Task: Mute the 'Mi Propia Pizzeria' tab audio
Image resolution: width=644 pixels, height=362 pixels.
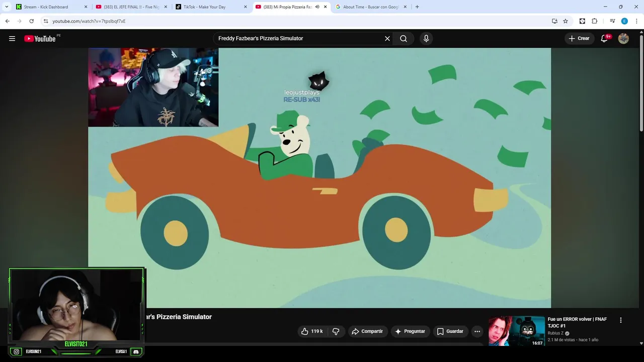Action: pyautogui.click(x=317, y=7)
